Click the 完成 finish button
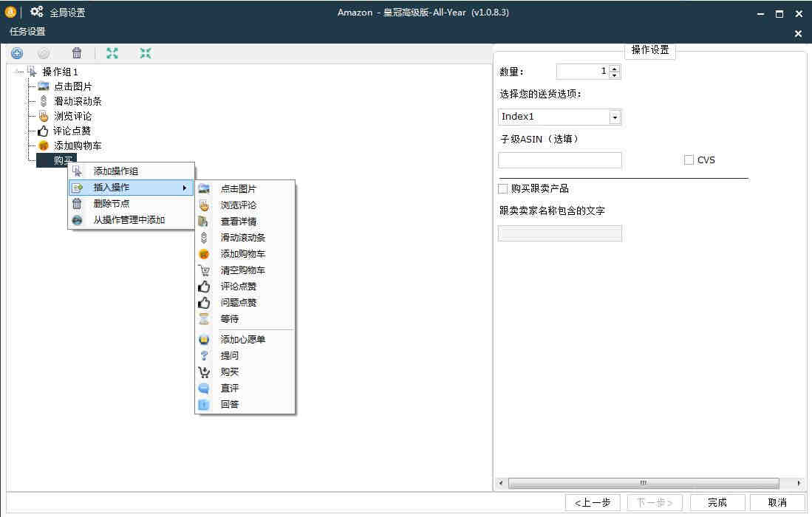This screenshot has height=517, width=812. (x=717, y=502)
